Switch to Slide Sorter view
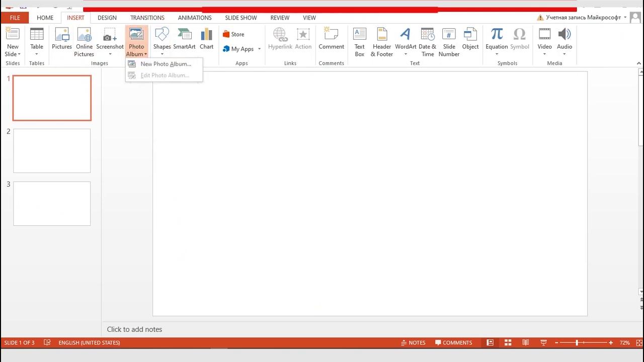Image resolution: width=644 pixels, height=362 pixels. tap(508, 342)
